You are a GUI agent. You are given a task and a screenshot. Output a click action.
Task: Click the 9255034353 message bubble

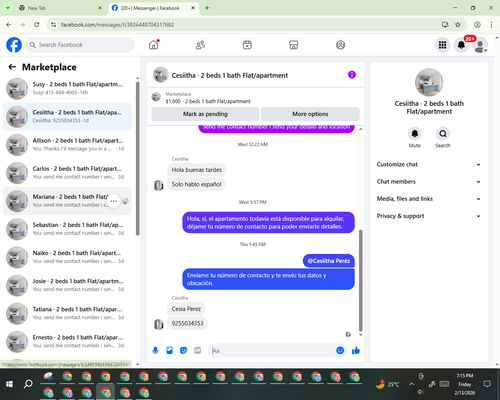point(187,323)
